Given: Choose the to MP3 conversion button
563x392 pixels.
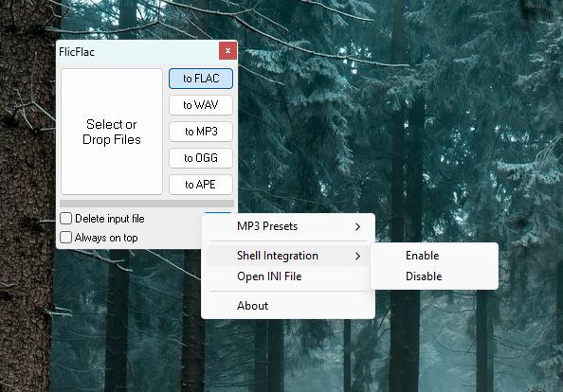Looking at the screenshot, I should point(201,132).
